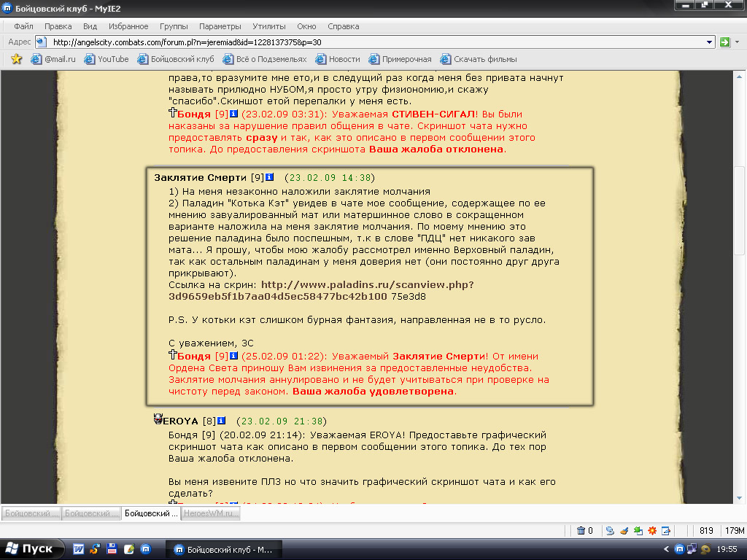Click into the address URL field

(365, 42)
